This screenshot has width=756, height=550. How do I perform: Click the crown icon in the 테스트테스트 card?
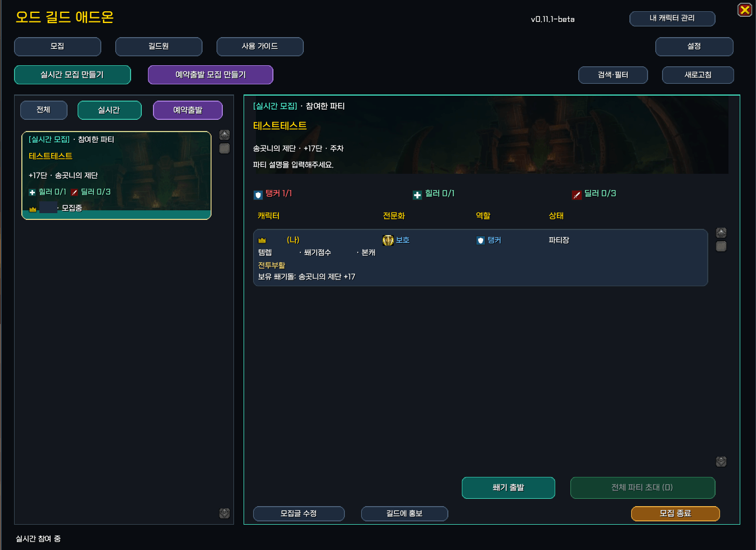[33, 209]
